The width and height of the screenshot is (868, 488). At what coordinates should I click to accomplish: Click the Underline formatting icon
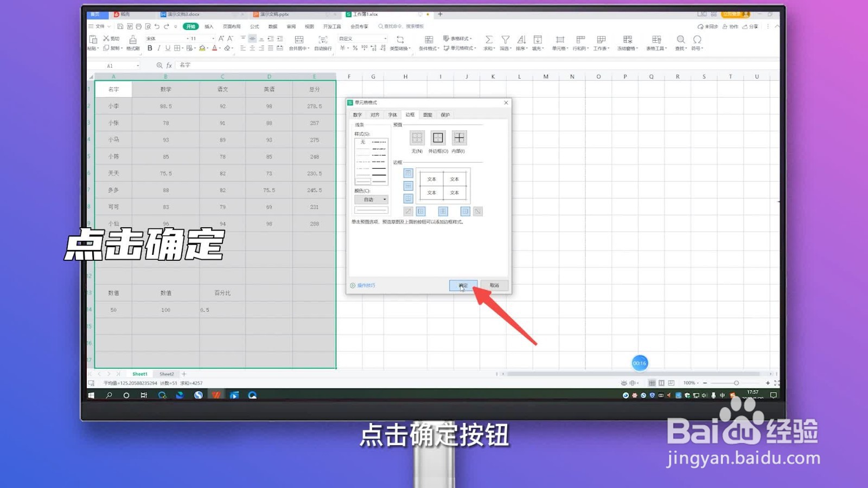coord(168,48)
